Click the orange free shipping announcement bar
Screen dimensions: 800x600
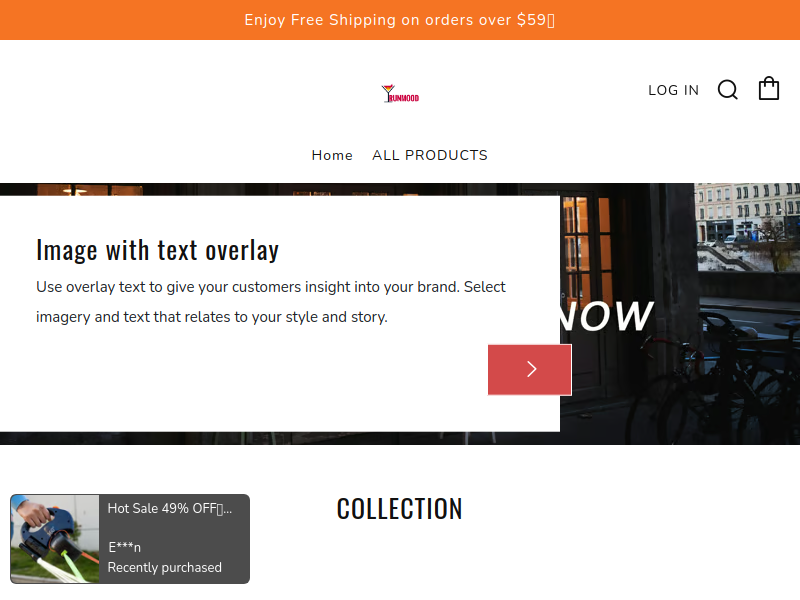(400, 20)
